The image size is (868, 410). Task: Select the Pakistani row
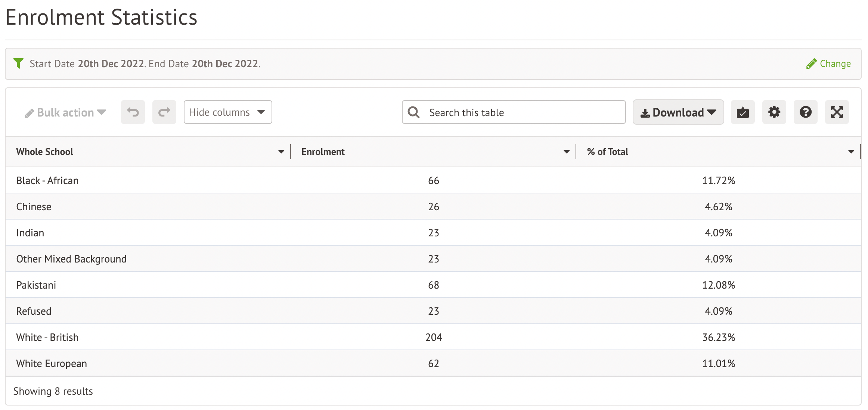(36, 285)
